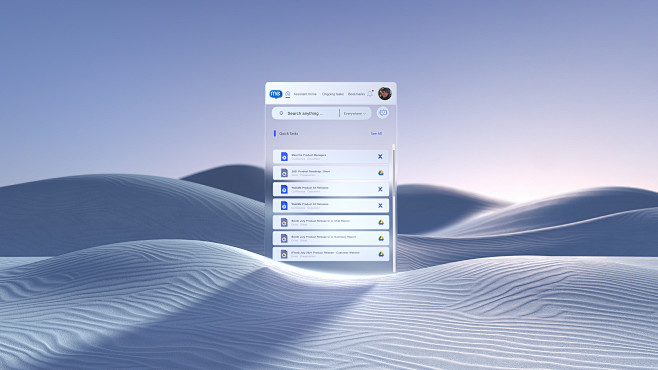This screenshot has height=370, width=658.
Task: Open the third Confluence document entry
Action: click(331, 189)
